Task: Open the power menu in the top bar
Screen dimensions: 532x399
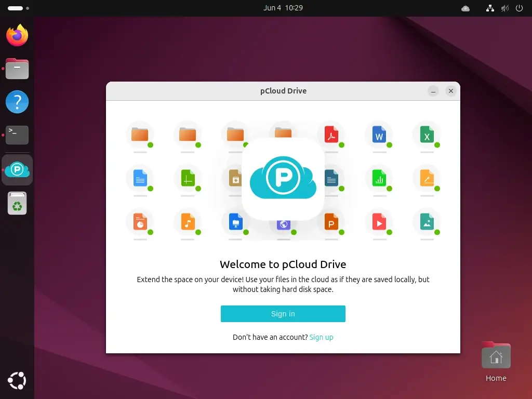Action: (x=519, y=8)
